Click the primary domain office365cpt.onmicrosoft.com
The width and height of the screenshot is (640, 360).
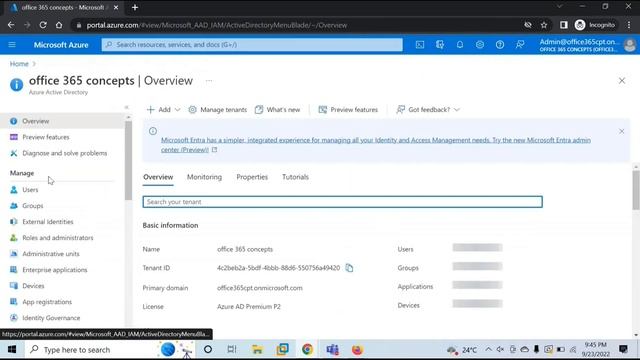(260, 288)
